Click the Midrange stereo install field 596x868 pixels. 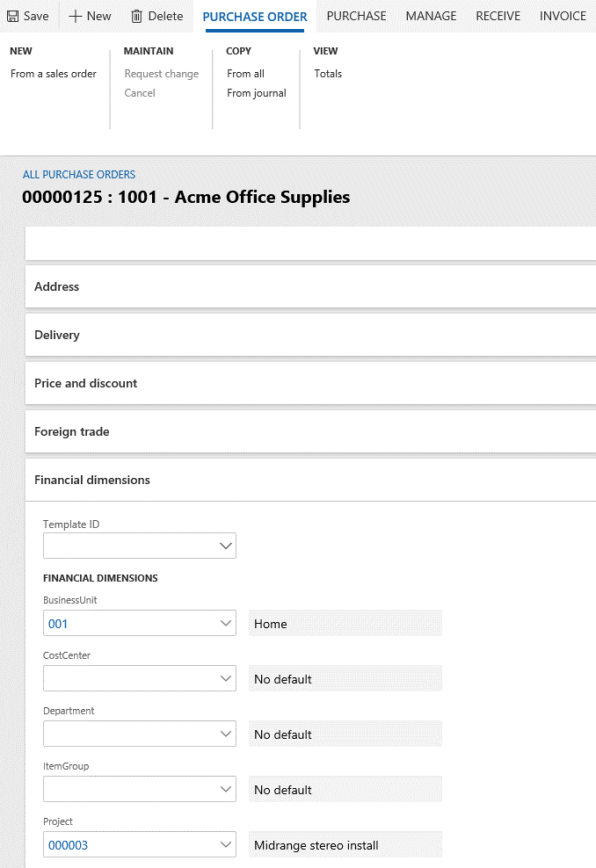point(345,845)
